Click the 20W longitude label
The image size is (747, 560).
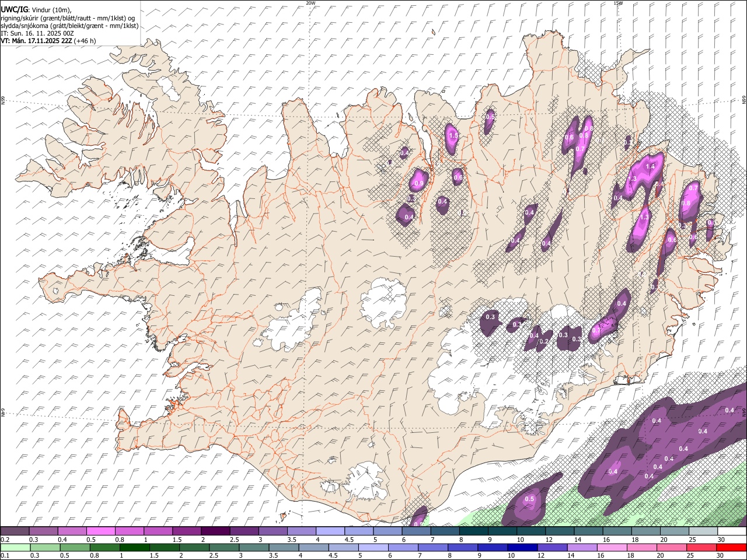pos(310,3)
